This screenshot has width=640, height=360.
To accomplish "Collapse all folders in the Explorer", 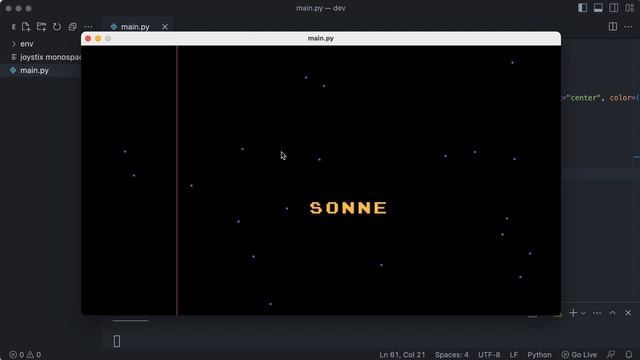I will (x=72, y=27).
